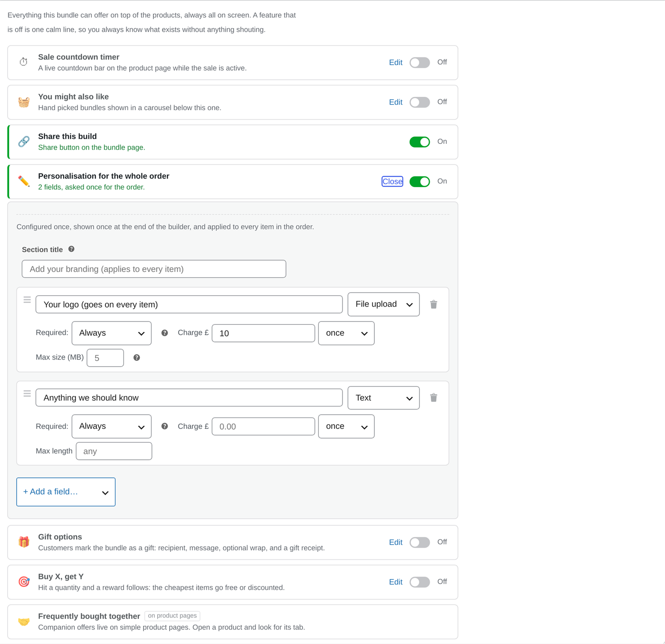Viewport: 665px width, 644px height.
Task: Click the Charge £ input showing 0.00
Action: [x=263, y=426]
